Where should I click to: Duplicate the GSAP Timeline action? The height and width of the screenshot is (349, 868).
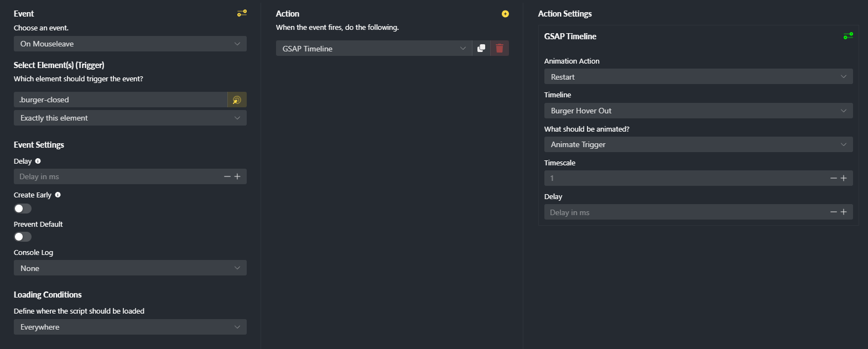tap(481, 48)
